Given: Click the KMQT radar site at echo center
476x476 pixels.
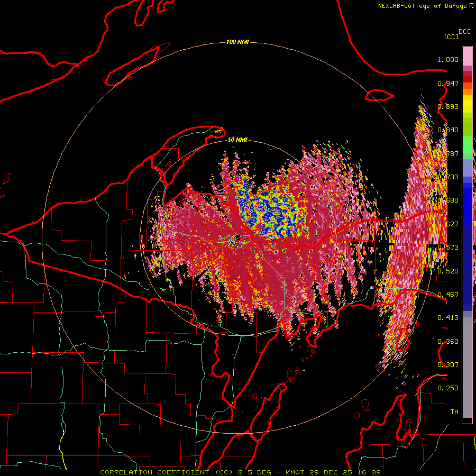Looking at the screenshot, I should (x=237, y=237).
